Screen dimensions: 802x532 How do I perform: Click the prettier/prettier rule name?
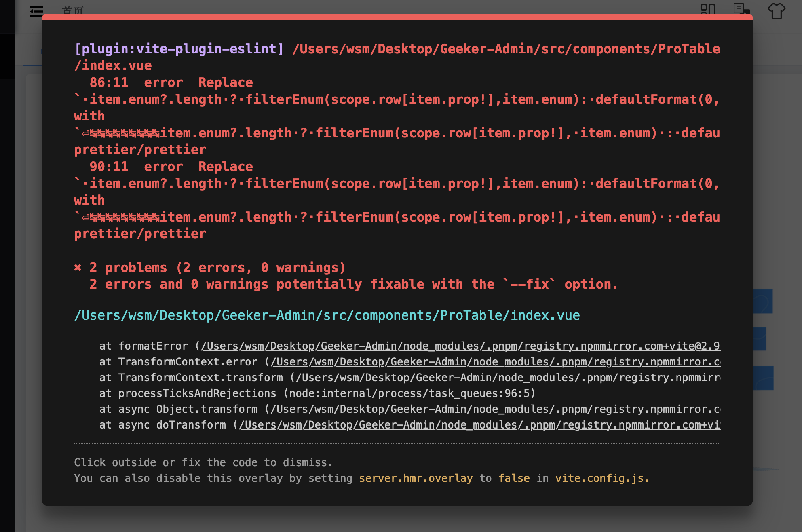point(139,150)
